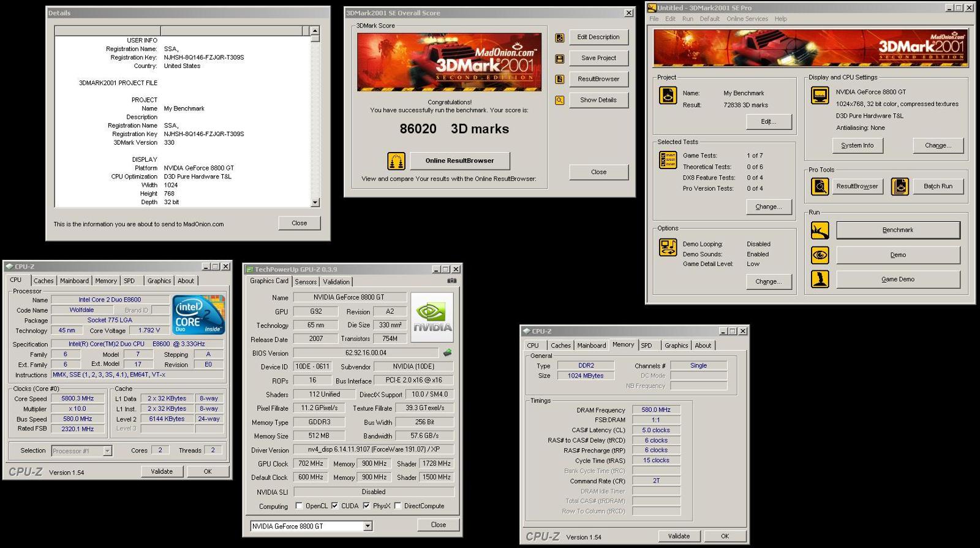Image resolution: width=980 pixels, height=548 pixels.
Task: Click the Benchmark run icon
Action: [x=820, y=230]
